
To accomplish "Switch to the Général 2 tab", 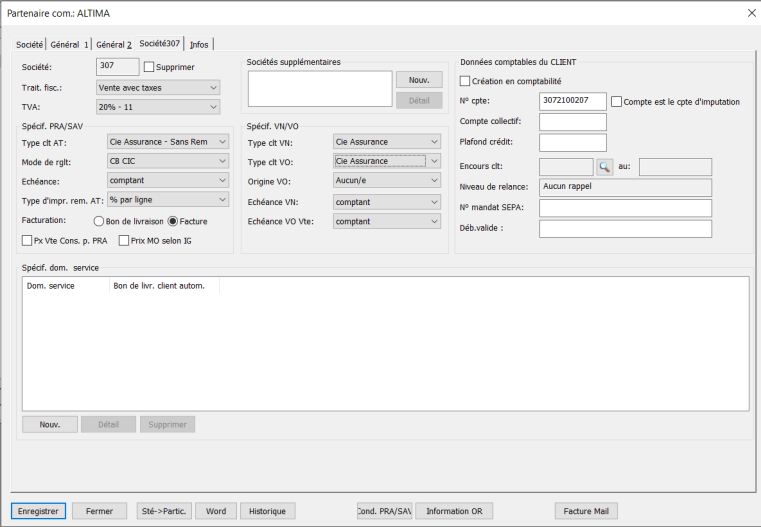I will coord(114,45).
